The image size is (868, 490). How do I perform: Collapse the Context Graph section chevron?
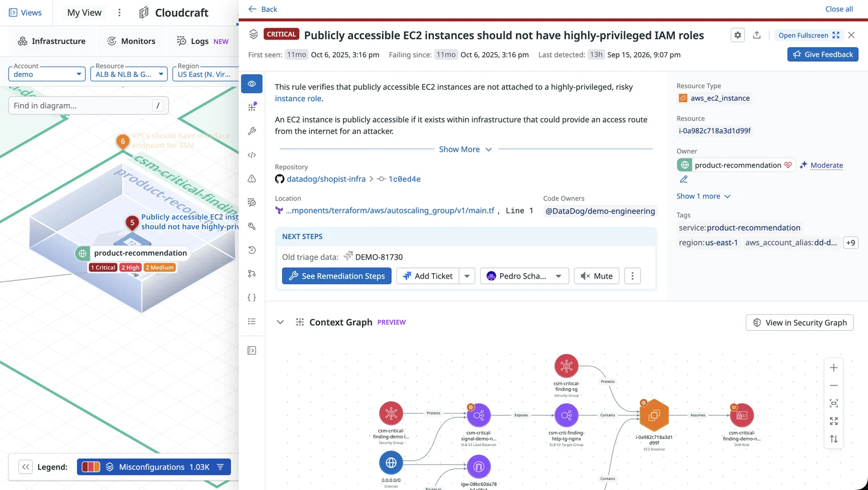coord(280,322)
